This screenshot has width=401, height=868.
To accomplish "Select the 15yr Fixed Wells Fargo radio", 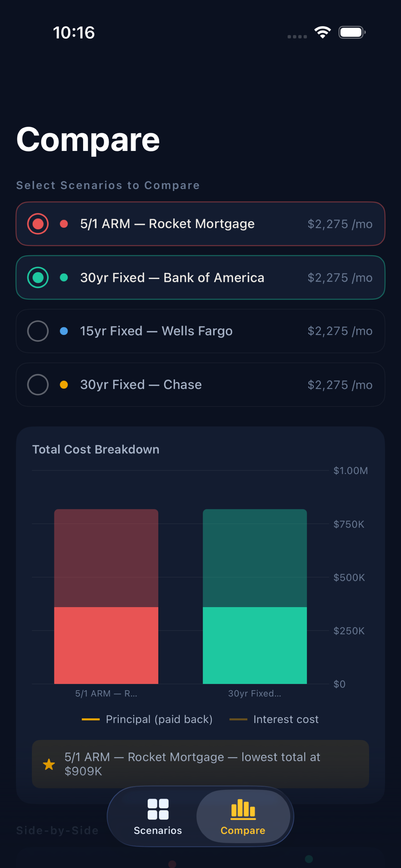I will click(x=38, y=331).
